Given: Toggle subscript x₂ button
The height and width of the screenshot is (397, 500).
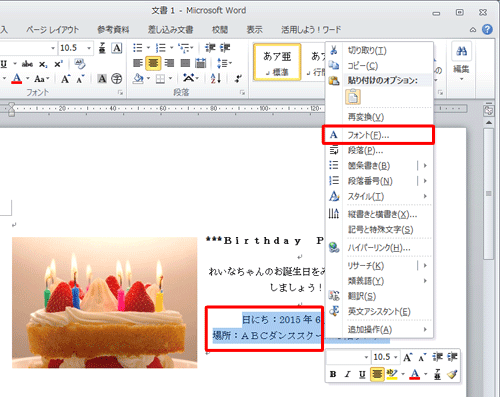Looking at the screenshot, I should click(43, 64).
